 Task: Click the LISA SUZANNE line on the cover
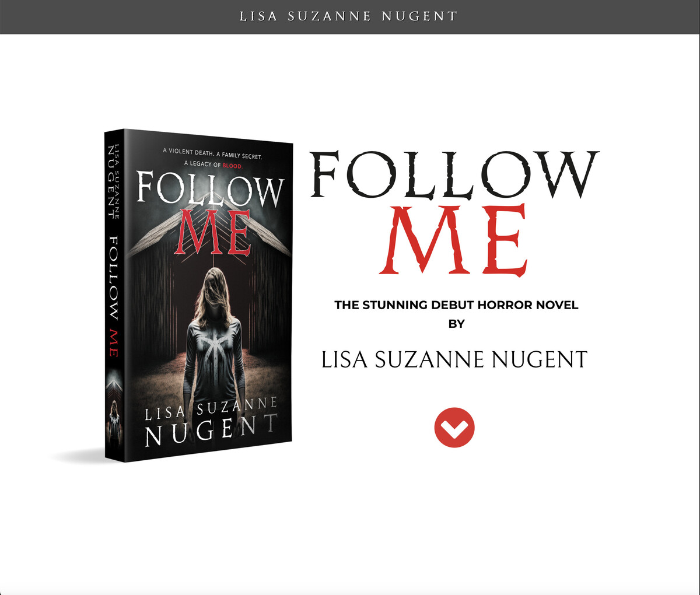pyautogui.click(x=211, y=408)
